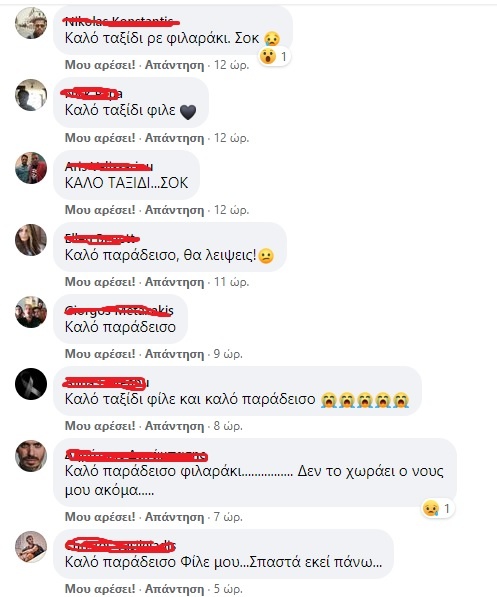Like the 'ΚΑΛΟ ΤΑΞΙΔΙ...ΣΟΚ' comment
This screenshot has width=497, height=597.
pyautogui.click(x=100, y=210)
